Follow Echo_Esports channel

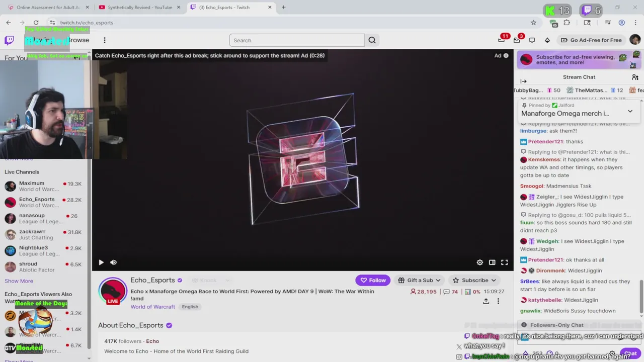pos(373,280)
